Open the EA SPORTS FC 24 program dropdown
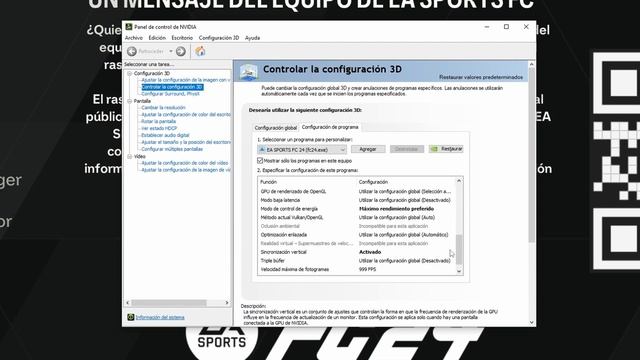 point(302,149)
